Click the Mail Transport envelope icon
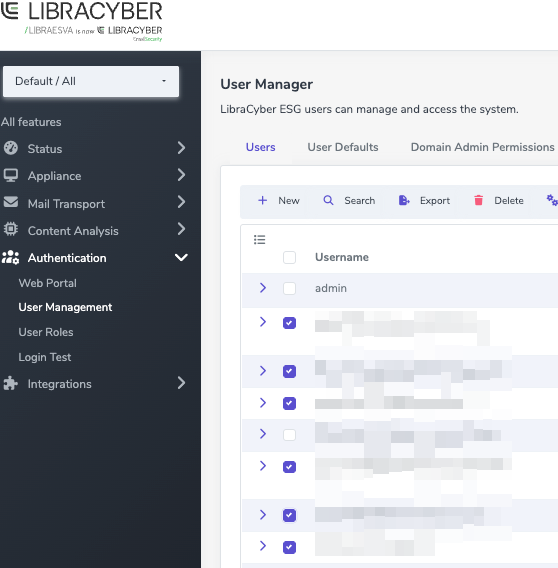The height and width of the screenshot is (568, 558). point(11,202)
